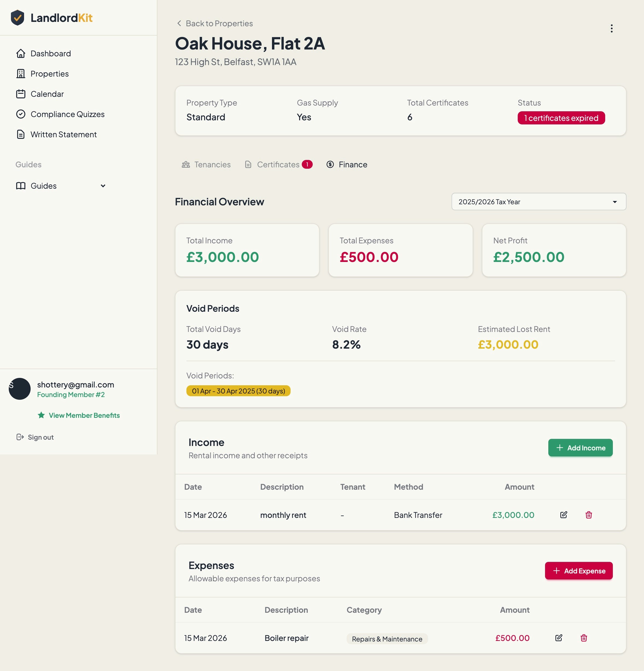This screenshot has width=644, height=671.
Task: Open Properties via the building icon
Action: (x=21, y=74)
